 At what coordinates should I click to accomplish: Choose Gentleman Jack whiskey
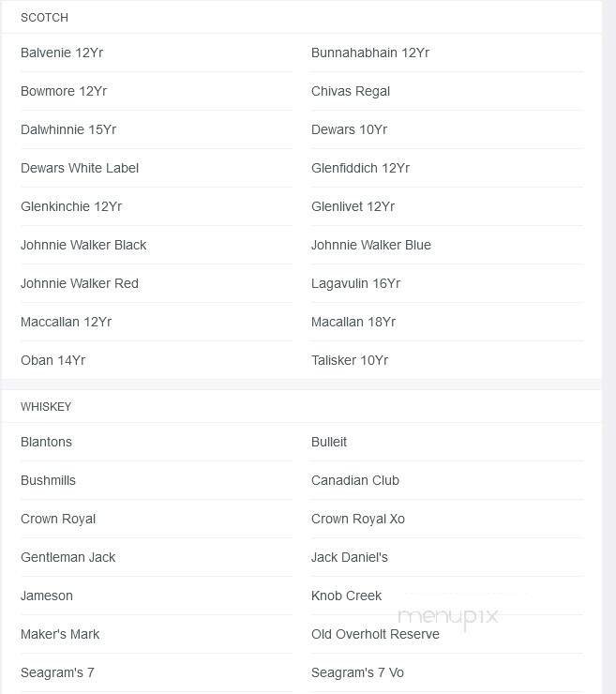[x=68, y=557]
